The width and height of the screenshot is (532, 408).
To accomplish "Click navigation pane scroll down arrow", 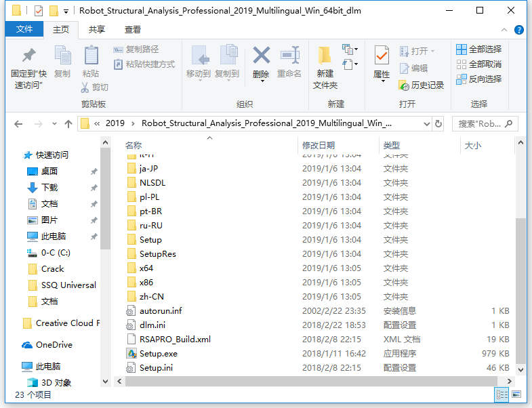I will [106, 382].
